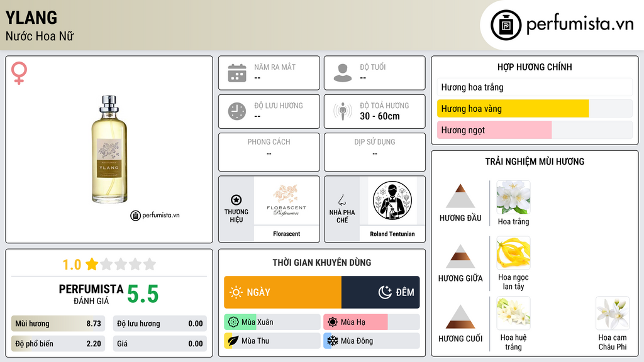Select the orange Ngày time bar
This screenshot has width=644, height=362.
click(x=282, y=292)
